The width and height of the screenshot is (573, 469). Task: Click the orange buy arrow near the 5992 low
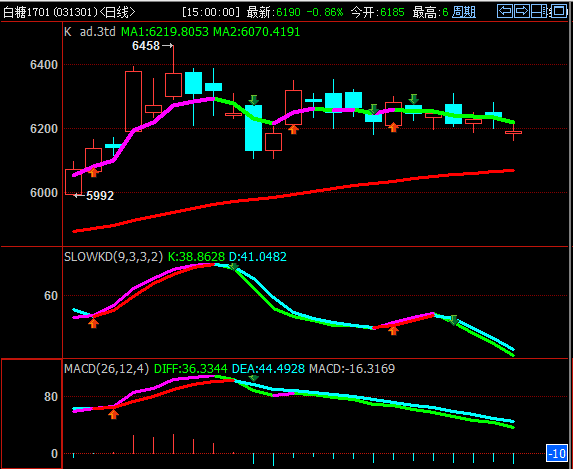point(94,173)
